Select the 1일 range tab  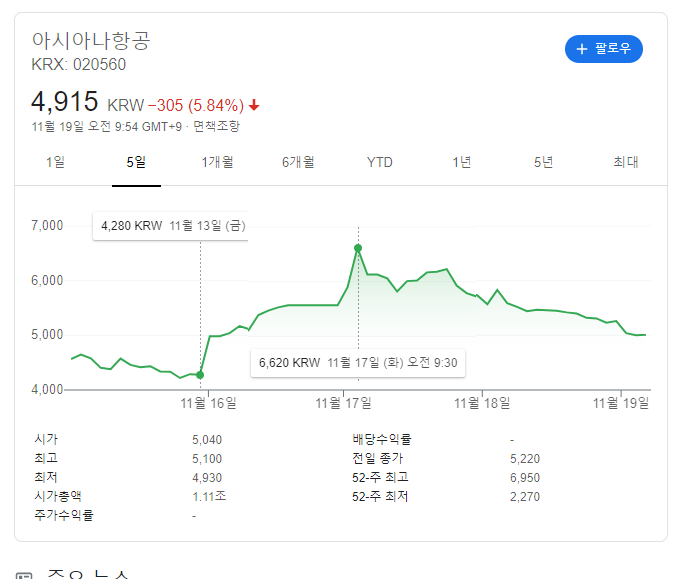(x=55, y=162)
